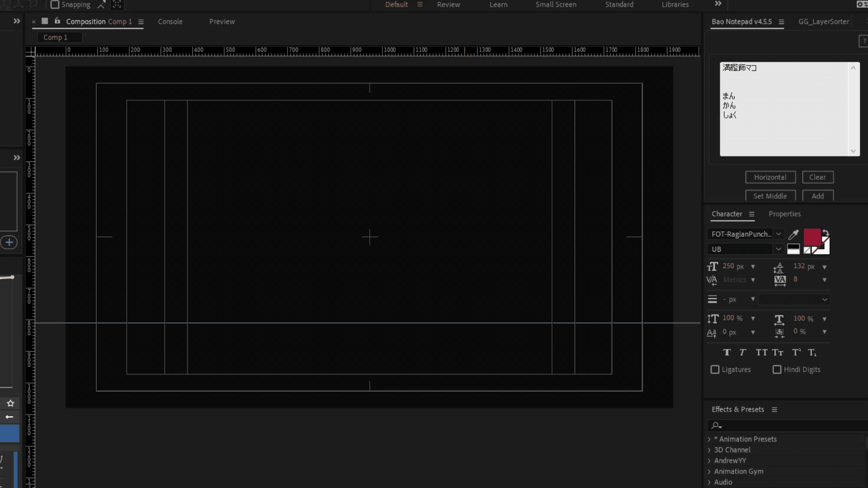Switch to the Properties tab
The image size is (868, 488).
pyautogui.click(x=784, y=214)
